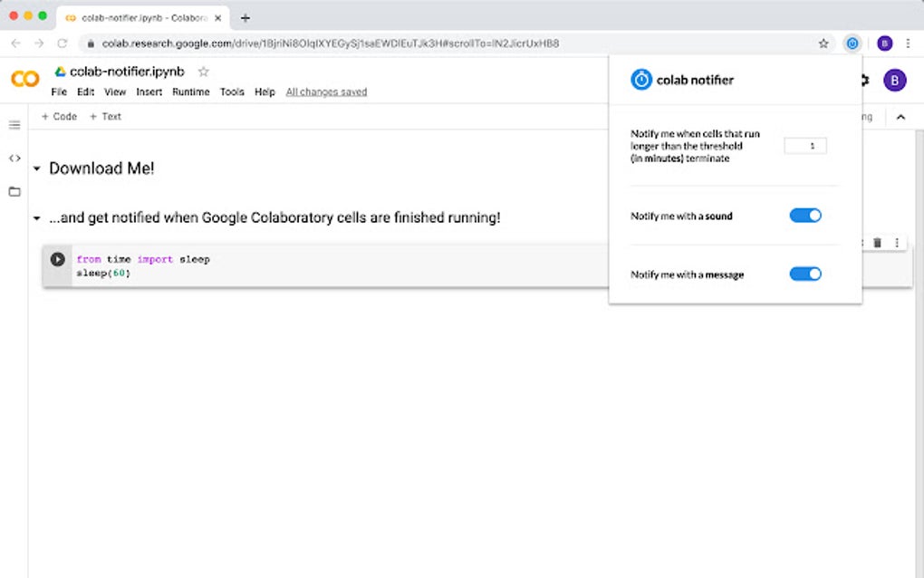Collapse the Download Me! section
This screenshot has height=578, width=924.
(36, 169)
